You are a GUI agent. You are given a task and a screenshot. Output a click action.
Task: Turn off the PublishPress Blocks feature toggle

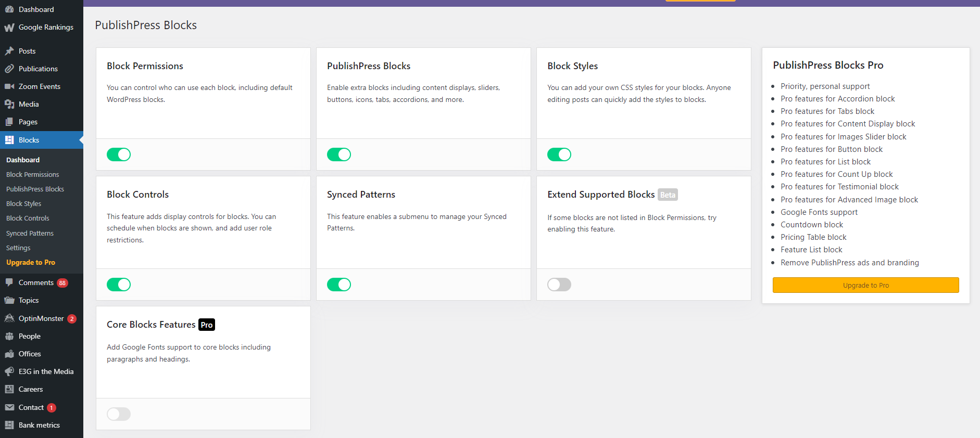339,154
